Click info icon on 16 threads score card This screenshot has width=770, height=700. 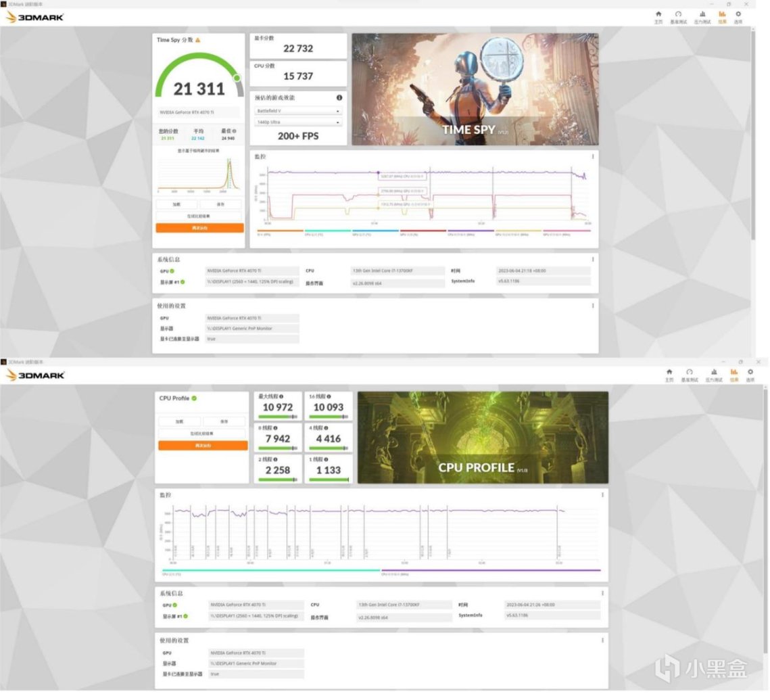click(x=329, y=397)
